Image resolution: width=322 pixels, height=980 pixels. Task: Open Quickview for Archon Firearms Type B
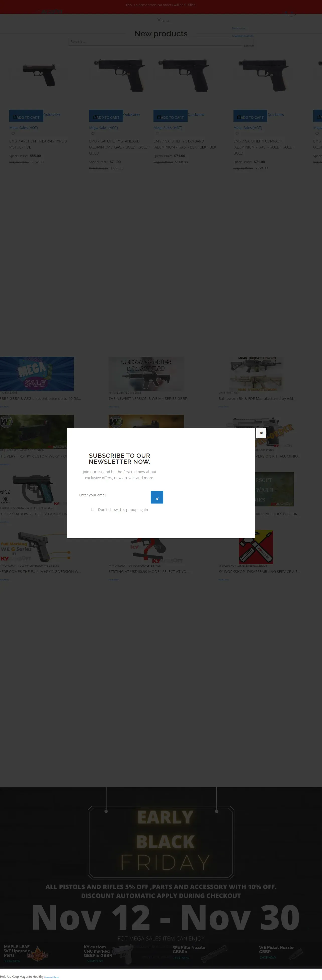(x=52, y=115)
